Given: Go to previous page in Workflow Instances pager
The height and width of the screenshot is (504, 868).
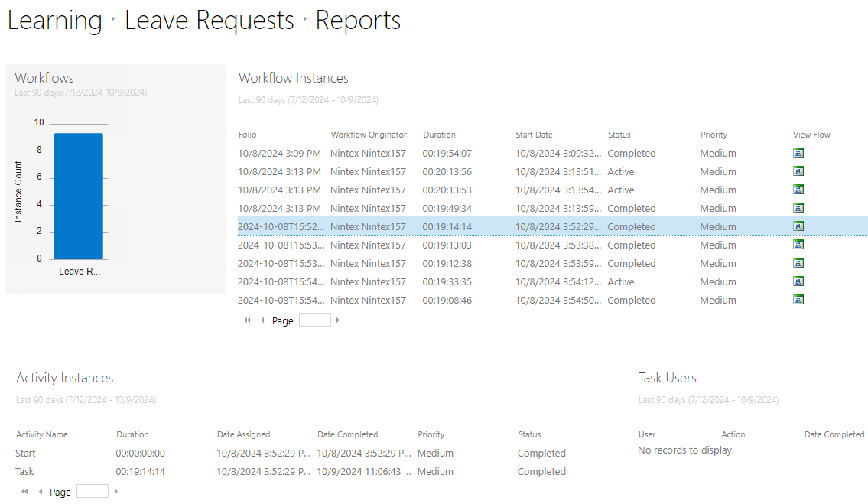Looking at the screenshot, I should pyautogui.click(x=262, y=320).
